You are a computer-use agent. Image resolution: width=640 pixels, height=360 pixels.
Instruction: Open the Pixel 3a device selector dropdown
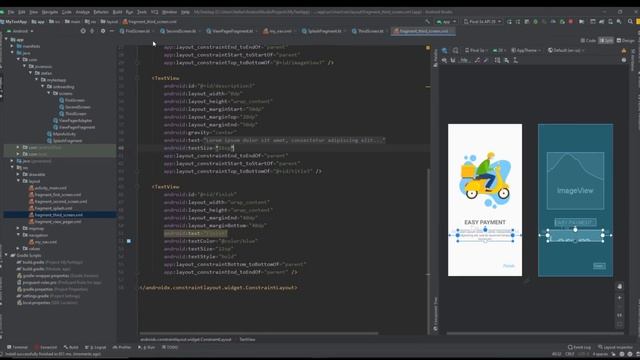[482, 22]
